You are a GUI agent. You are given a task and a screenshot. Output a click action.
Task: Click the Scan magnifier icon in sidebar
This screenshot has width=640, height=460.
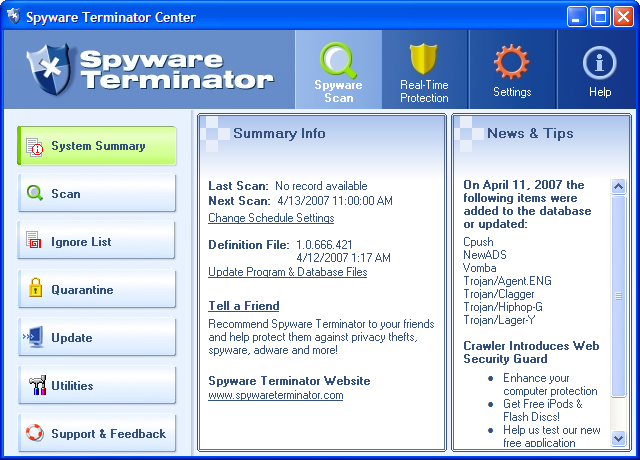[x=35, y=193]
